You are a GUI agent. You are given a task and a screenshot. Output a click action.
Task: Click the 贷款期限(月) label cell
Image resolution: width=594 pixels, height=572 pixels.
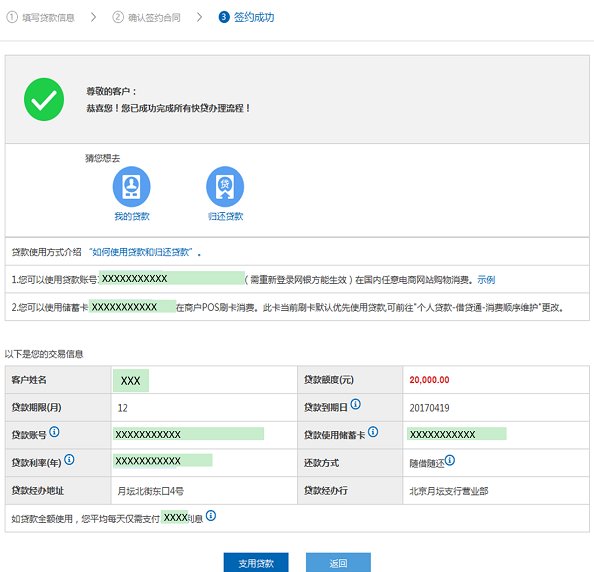(x=58, y=407)
